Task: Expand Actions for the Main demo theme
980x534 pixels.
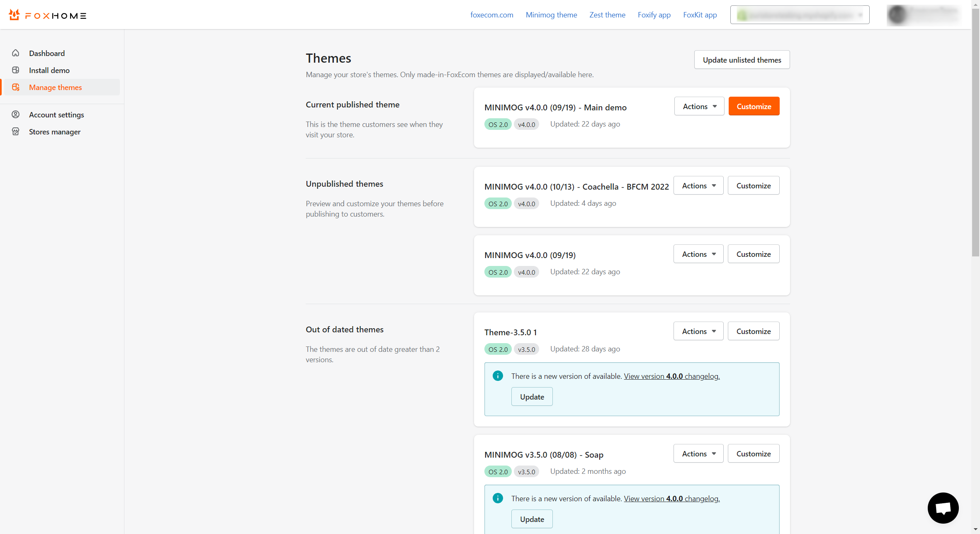Action: pyautogui.click(x=699, y=106)
